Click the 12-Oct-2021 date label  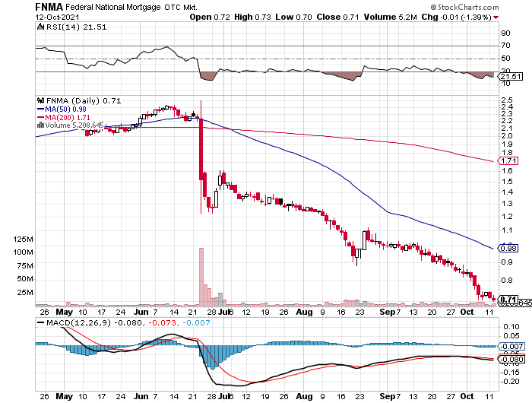[x=57, y=17]
